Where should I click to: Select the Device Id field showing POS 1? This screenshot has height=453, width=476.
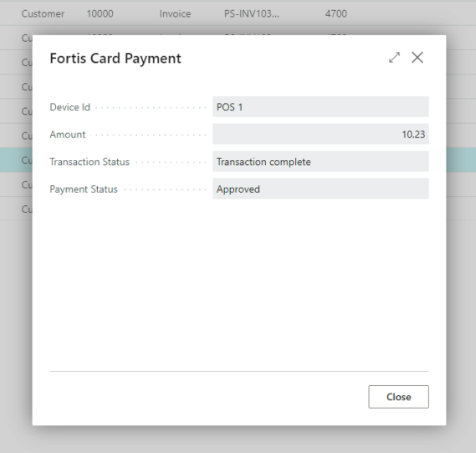pyautogui.click(x=320, y=107)
